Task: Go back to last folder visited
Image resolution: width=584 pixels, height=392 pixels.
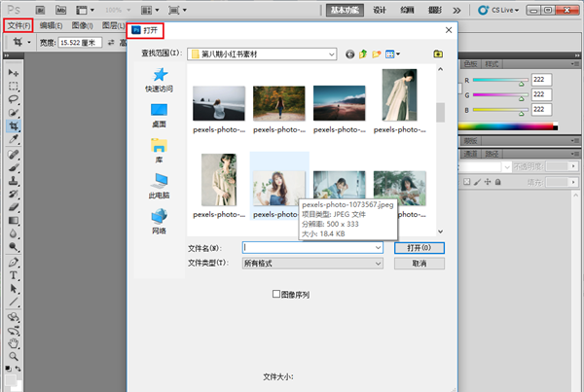Action: click(349, 54)
